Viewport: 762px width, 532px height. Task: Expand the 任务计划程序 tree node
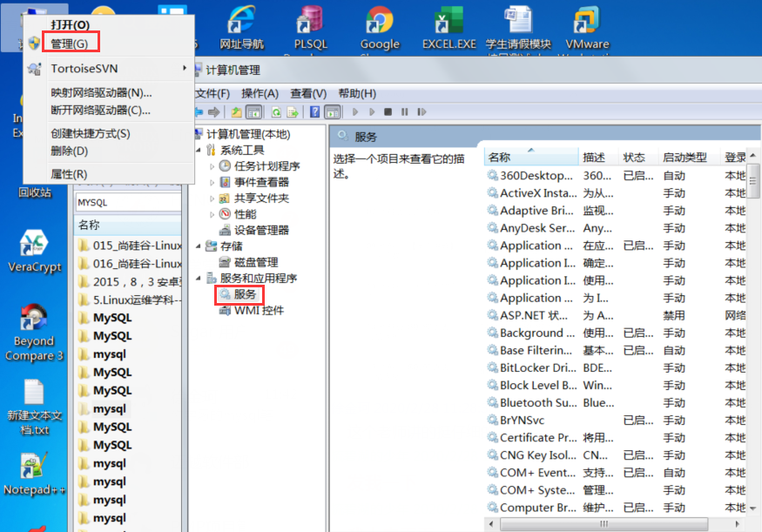[212, 166]
